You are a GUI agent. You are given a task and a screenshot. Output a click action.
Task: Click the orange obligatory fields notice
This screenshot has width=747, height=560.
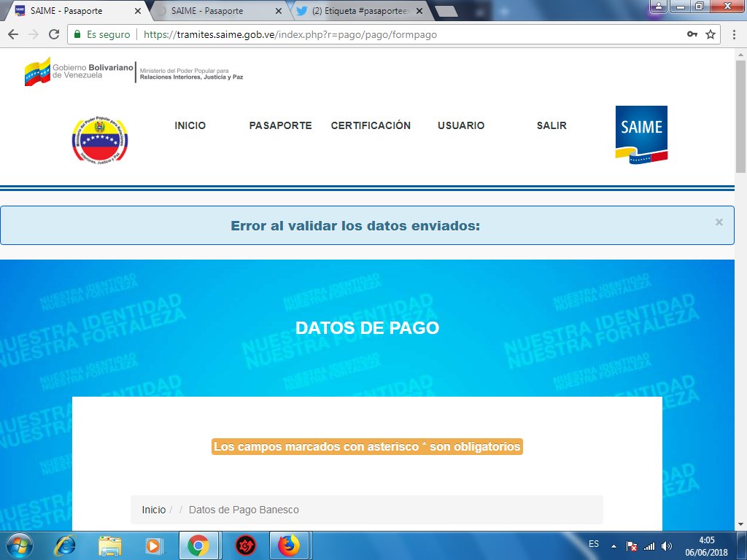(x=368, y=447)
